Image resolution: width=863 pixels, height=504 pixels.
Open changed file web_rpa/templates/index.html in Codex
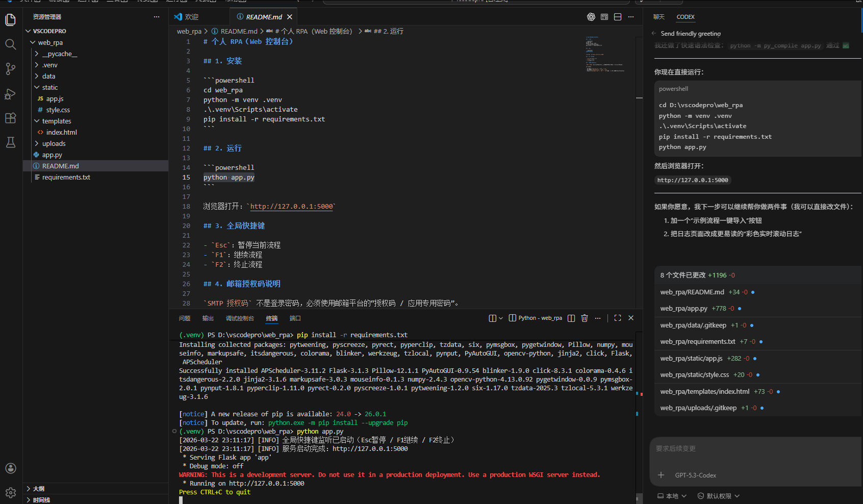(x=704, y=392)
